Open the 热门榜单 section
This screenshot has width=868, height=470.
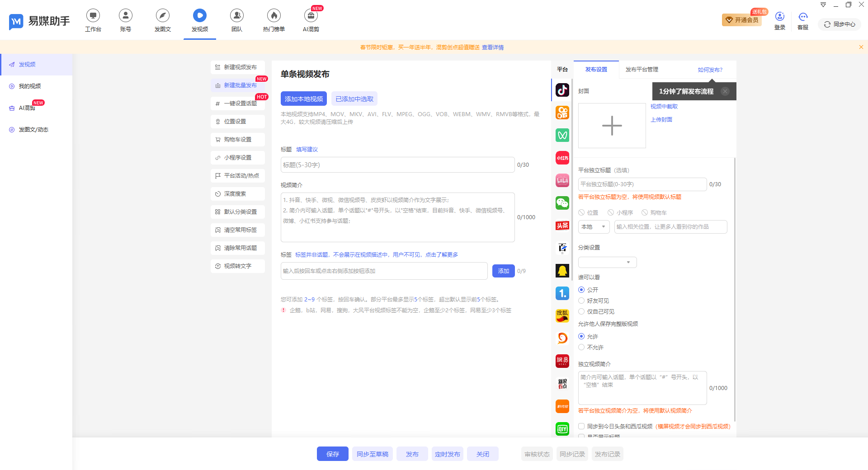point(274,20)
